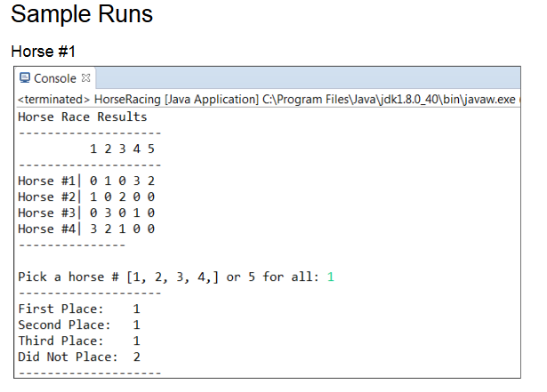The image size is (547, 392).
Task: Click the Third Place output line
Action: click(78, 340)
